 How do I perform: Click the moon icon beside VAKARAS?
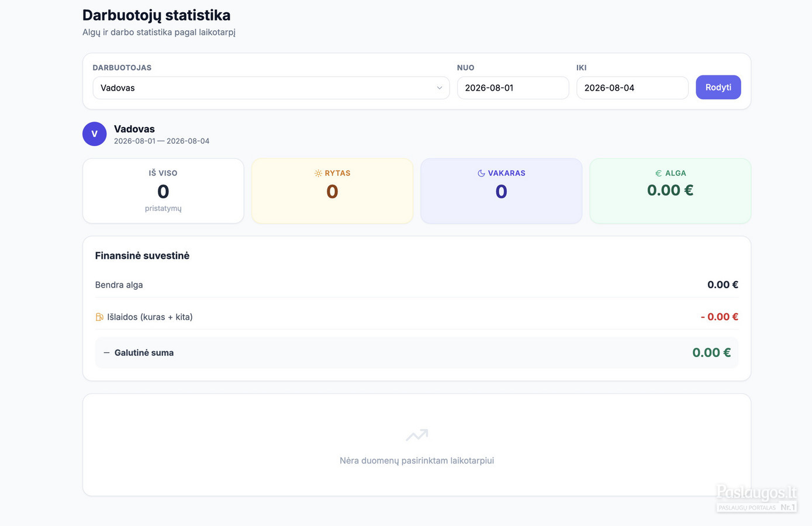[x=481, y=174]
